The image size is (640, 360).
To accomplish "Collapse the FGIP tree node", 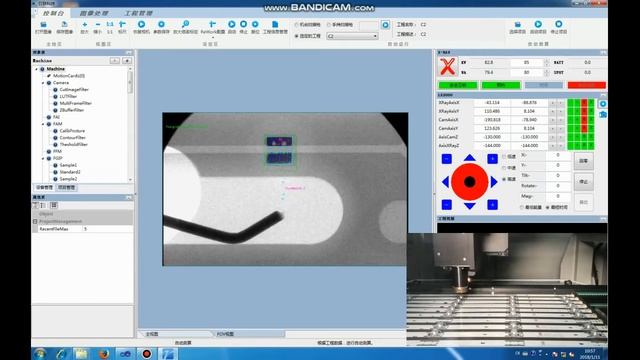I will point(43,158).
